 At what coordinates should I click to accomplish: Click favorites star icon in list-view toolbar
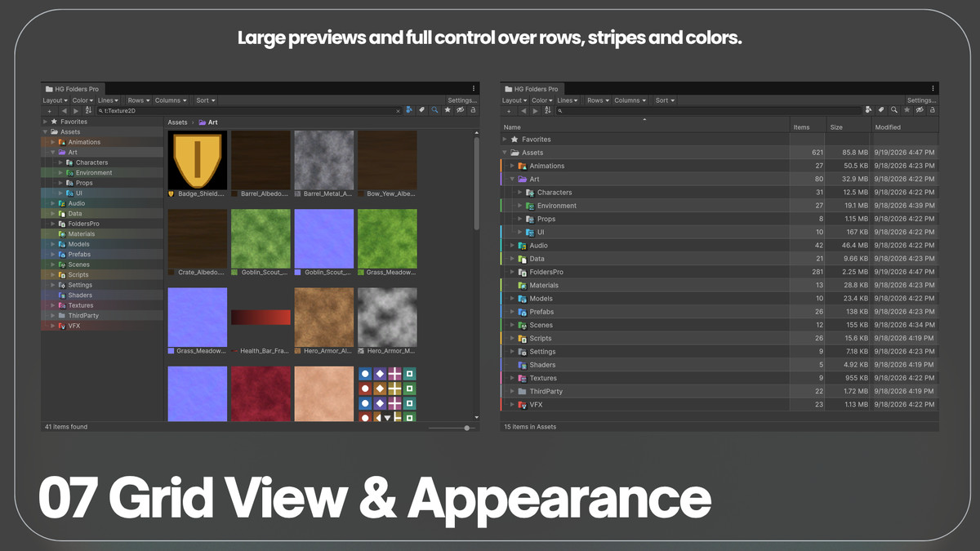click(906, 110)
